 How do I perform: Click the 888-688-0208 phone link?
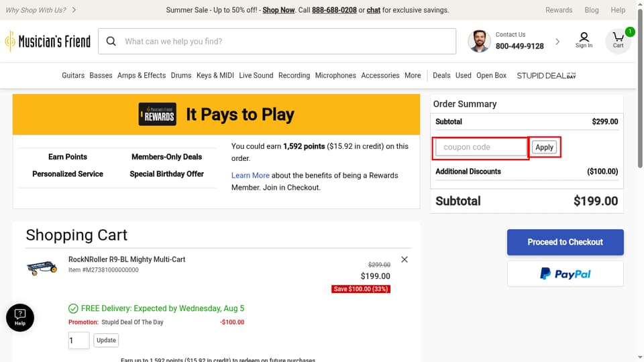pos(334,10)
